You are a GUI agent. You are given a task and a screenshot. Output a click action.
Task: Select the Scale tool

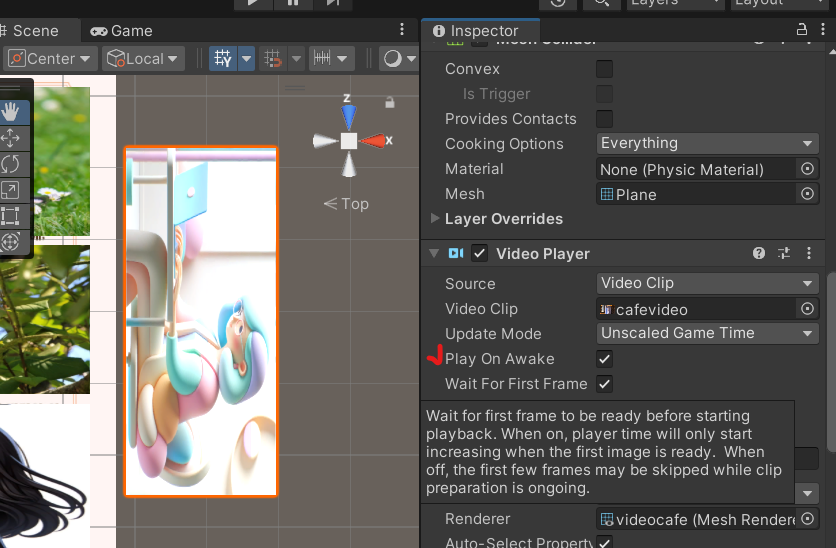[11, 190]
